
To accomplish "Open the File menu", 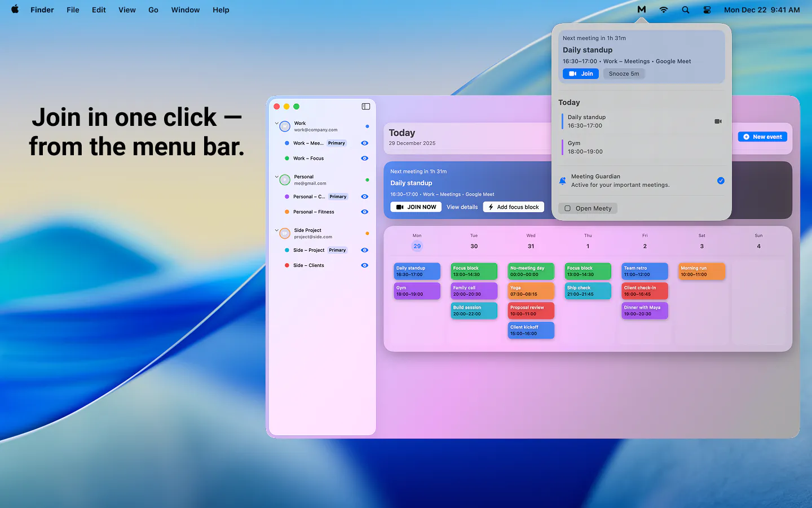I will click(73, 10).
